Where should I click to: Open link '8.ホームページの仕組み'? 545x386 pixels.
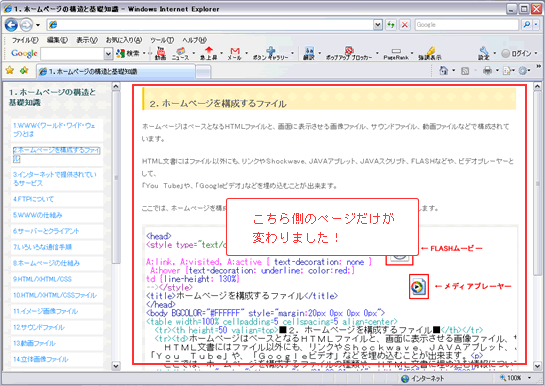click(x=46, y=263)
